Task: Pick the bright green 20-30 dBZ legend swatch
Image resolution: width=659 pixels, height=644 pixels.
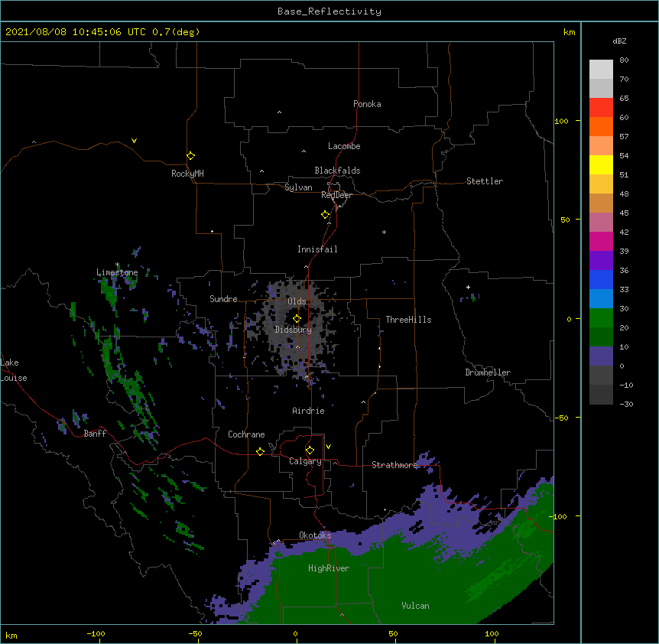Action: tap(601, 318)
